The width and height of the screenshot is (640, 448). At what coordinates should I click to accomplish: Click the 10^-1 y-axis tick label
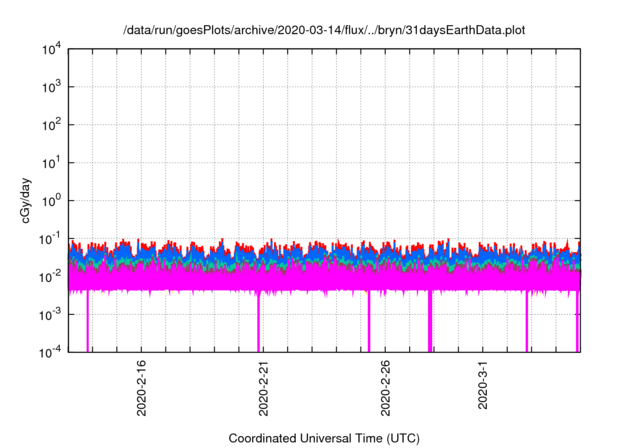pyautogui.click(x=47, y=239)
